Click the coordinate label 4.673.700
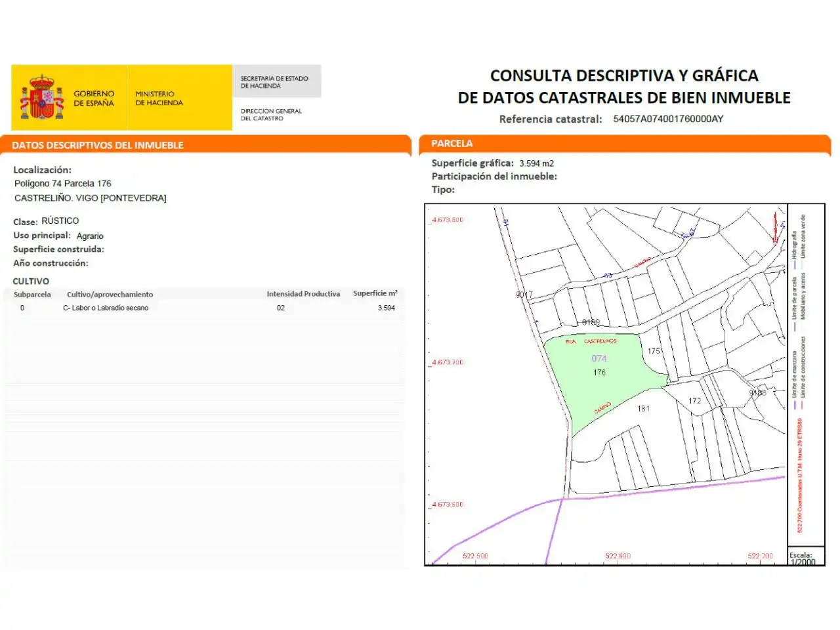 tap(448, 362)
